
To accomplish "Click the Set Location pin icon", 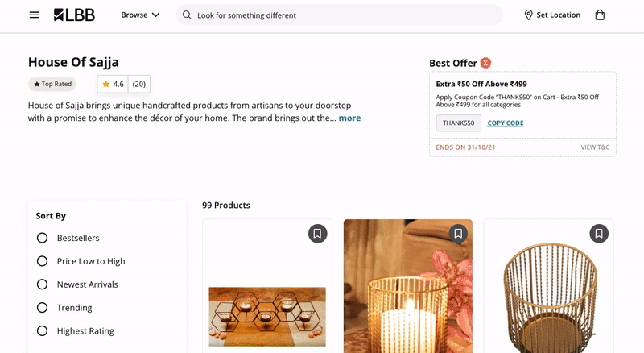I will pyautogui.click(x=528, y=15).
